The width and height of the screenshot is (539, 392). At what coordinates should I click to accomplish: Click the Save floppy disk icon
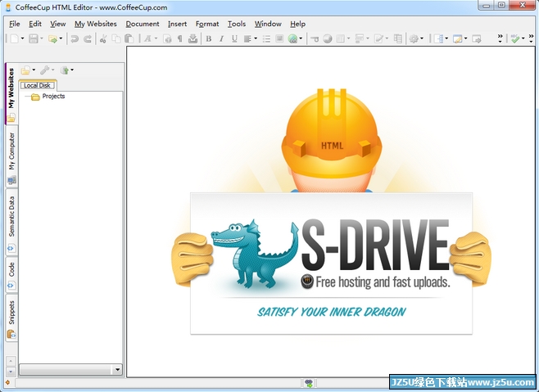[x=34, y=38]
